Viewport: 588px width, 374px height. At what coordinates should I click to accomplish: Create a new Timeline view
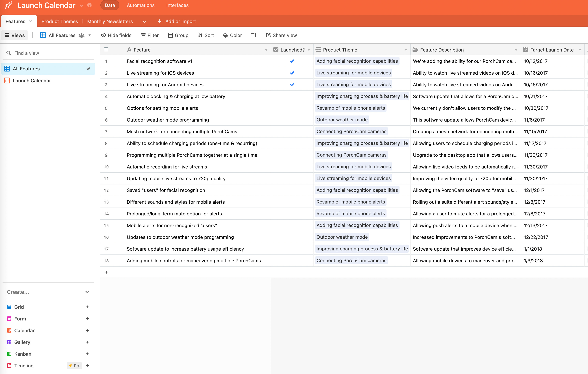click(87, 365)
